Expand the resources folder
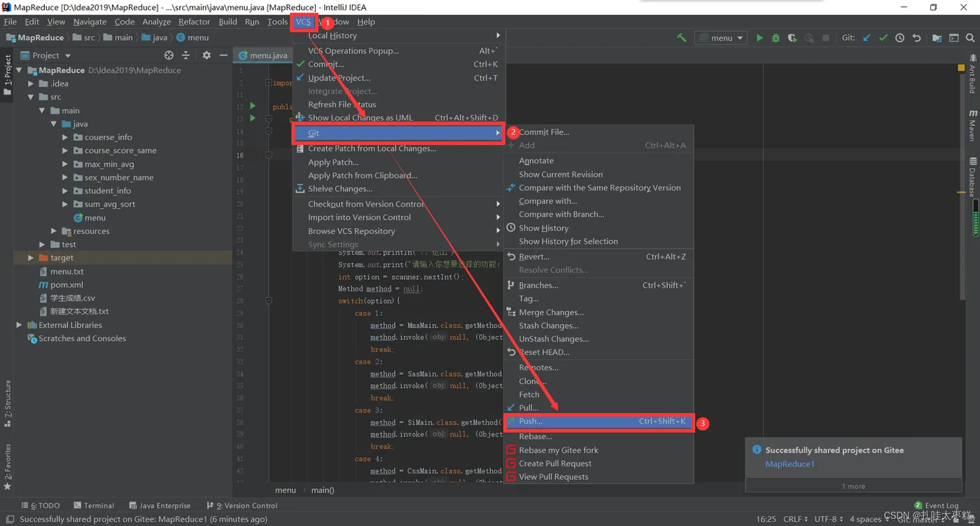 (54, 231)
